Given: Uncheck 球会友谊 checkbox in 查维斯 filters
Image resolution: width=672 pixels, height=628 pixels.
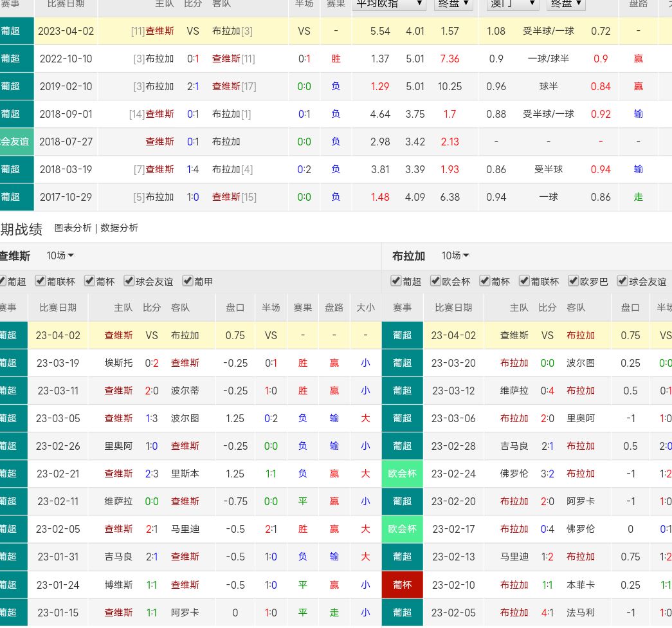Looking at the screenshot, I should (129, 281).
